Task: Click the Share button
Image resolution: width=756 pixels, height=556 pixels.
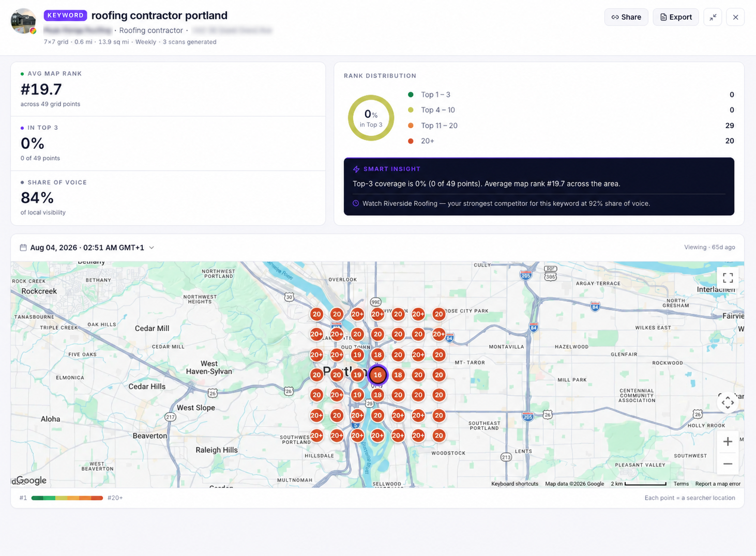Action: (x=626, y=17)
